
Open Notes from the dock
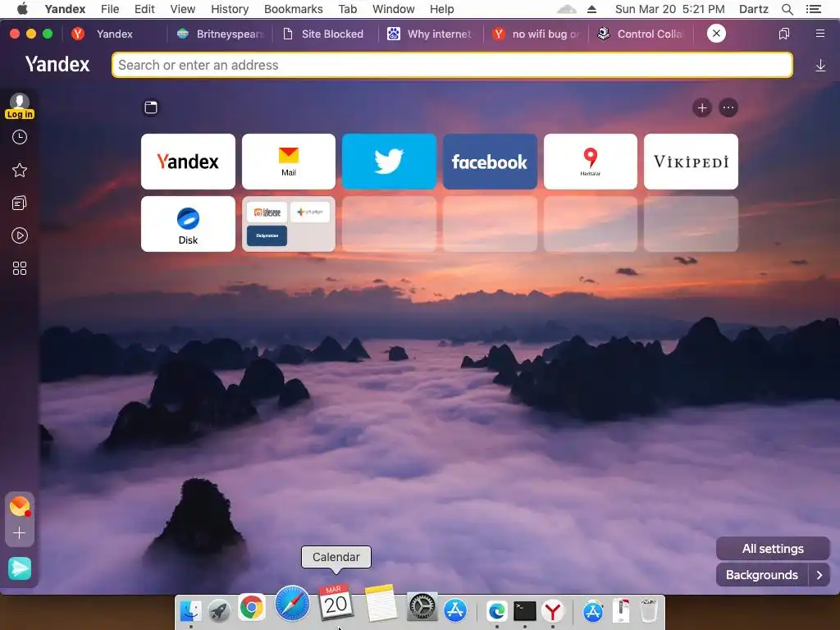pyautogui.click(x=381, y=603)
